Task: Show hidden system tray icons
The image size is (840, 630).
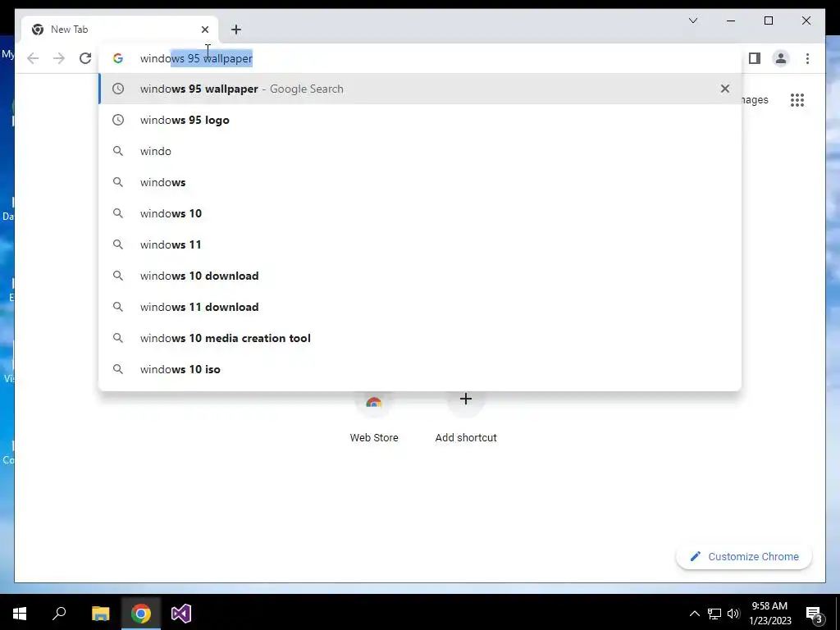Action: [x=694, y=614]
